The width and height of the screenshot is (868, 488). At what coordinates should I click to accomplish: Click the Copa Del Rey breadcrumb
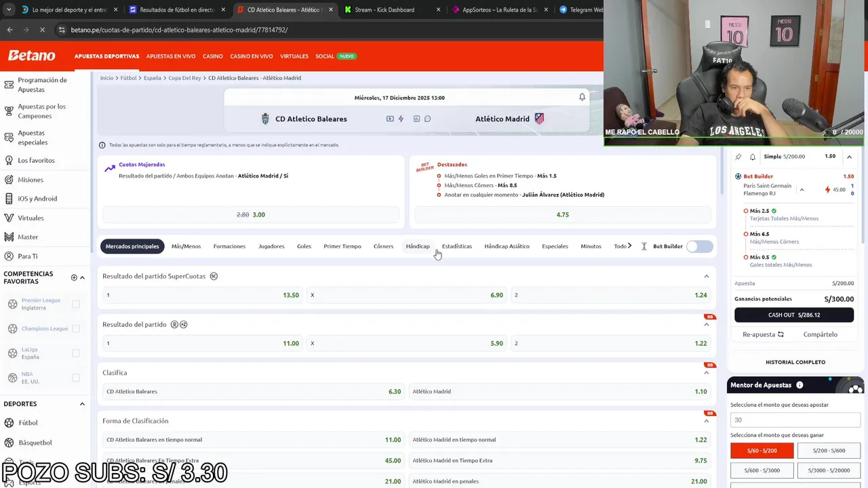184,78
